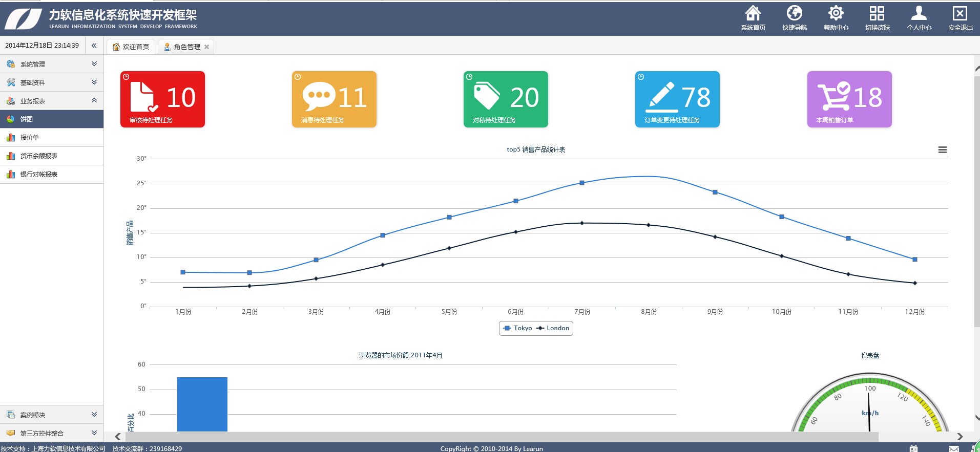
Task: Open the blue 订单变更待处理任务 tile
Action: [677, 99]
